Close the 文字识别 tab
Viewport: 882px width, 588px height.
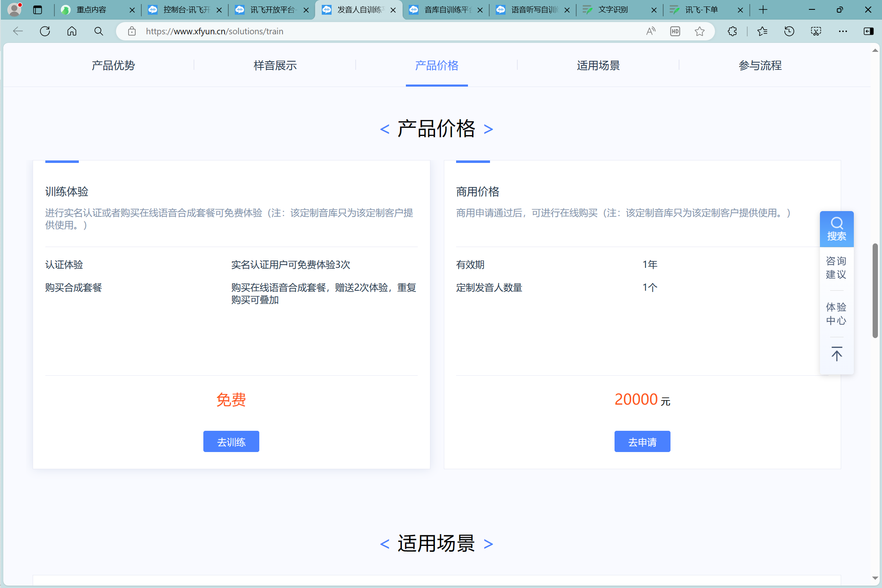pos(654,10)
